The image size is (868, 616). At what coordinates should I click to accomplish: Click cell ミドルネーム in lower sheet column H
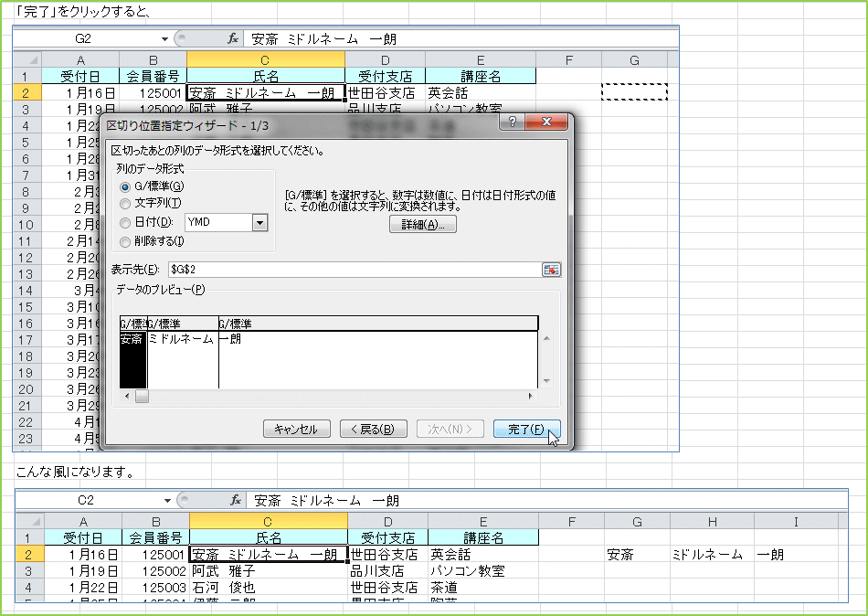pyautogui.click(x=713, y=554)
